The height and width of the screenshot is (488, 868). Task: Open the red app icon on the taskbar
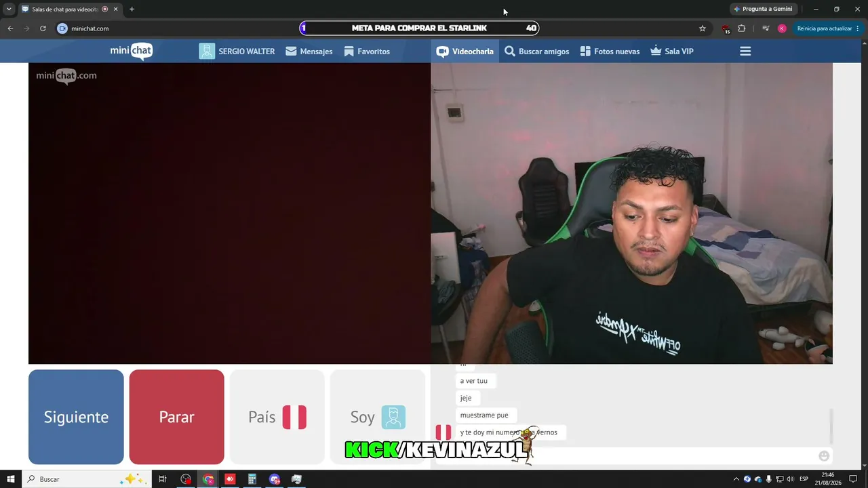tap(230, 479)
